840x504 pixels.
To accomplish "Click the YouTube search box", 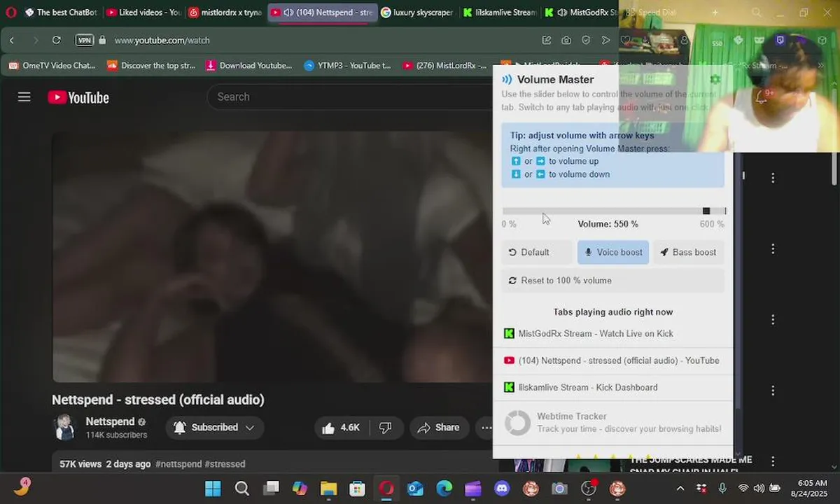I will (350, 97).
